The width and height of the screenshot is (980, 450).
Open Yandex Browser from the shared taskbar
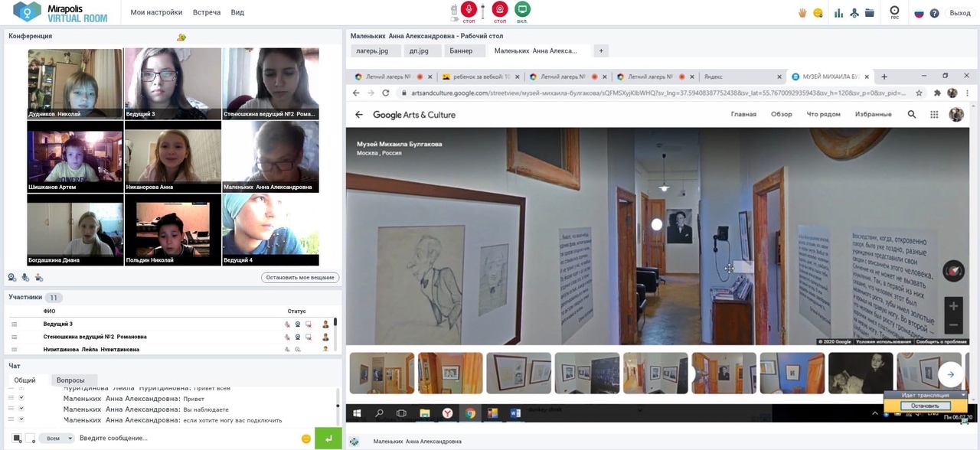447,413
